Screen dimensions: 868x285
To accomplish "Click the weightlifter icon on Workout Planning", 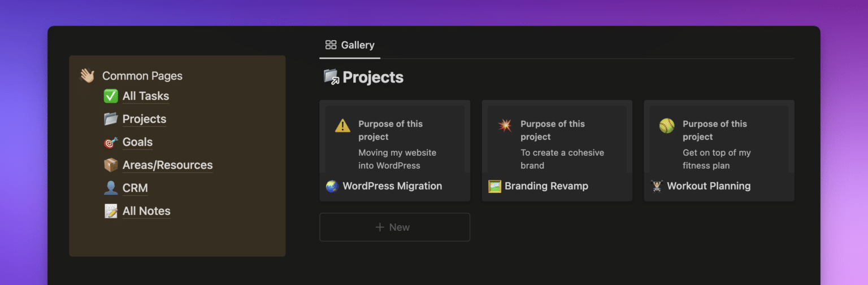I will tap(657, 186).
